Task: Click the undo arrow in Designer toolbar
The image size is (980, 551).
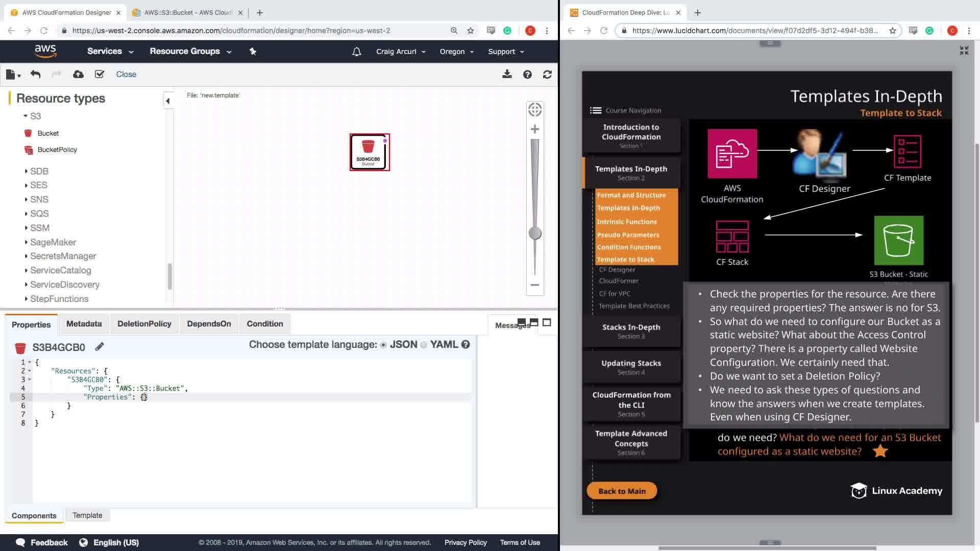Action: click(x=35, y=74)
